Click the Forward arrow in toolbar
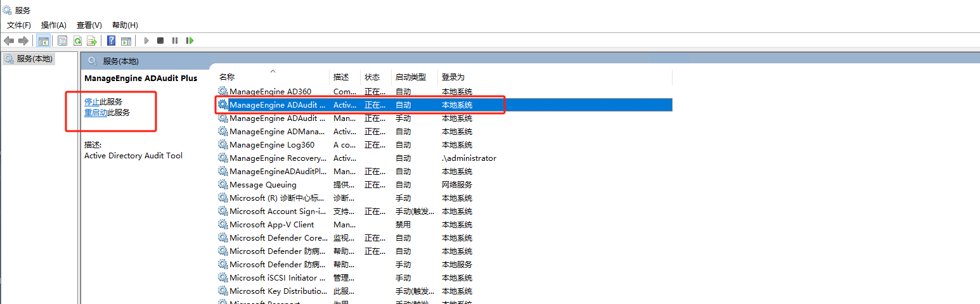This screenshot has height=304, width=980. 23,41
